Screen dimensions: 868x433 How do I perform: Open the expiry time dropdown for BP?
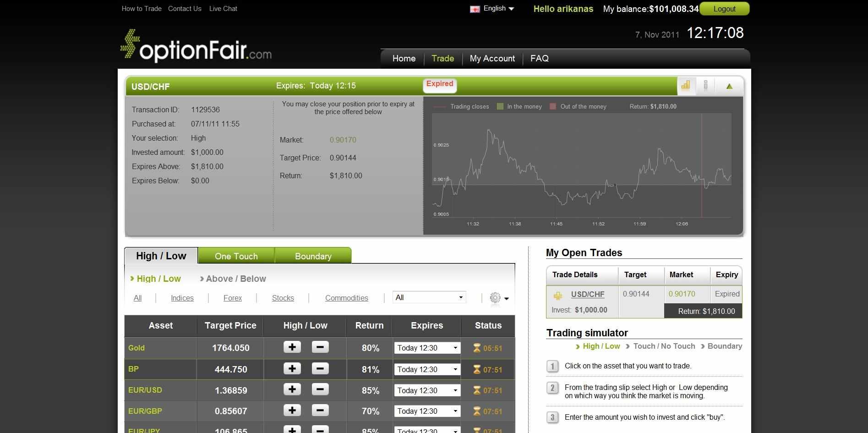(x=426, y=369)
